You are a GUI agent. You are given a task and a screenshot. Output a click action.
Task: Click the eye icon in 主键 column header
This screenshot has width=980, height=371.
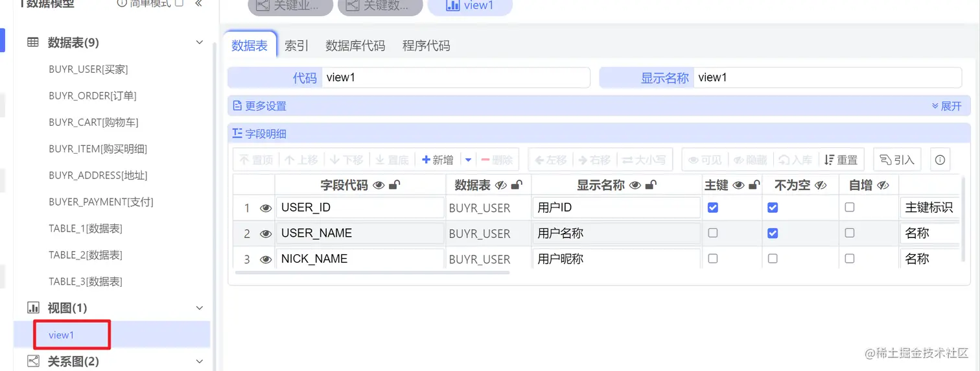(739, 185)
